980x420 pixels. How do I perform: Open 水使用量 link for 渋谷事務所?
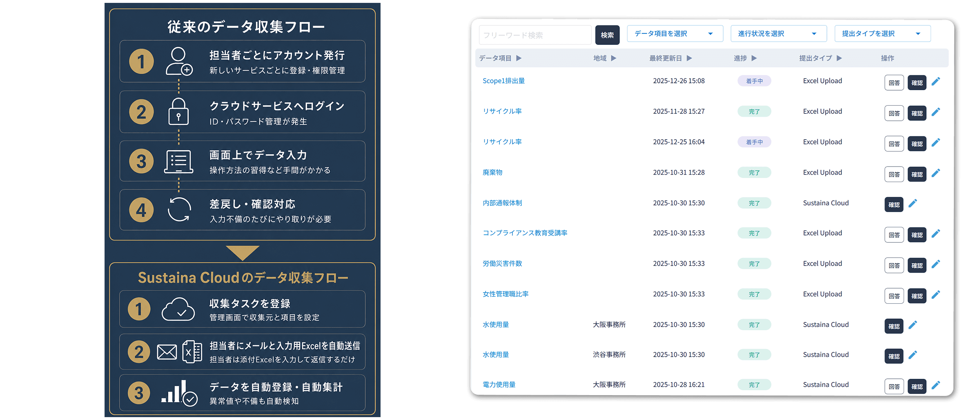click(x=496, y=354)
